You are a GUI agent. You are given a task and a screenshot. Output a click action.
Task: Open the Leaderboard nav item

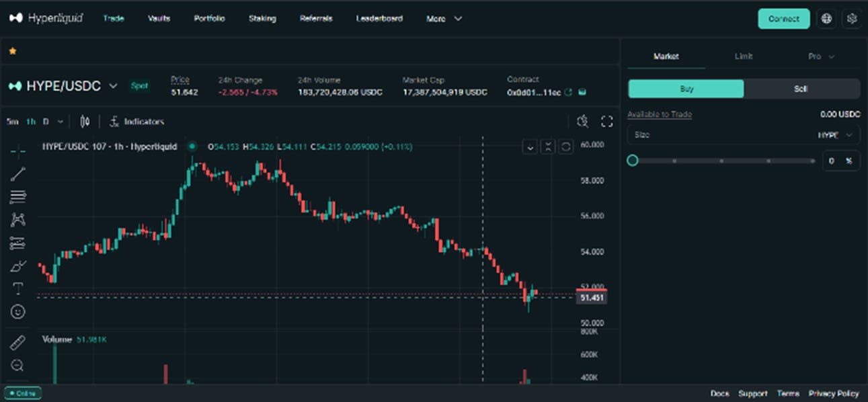point(379,19)
